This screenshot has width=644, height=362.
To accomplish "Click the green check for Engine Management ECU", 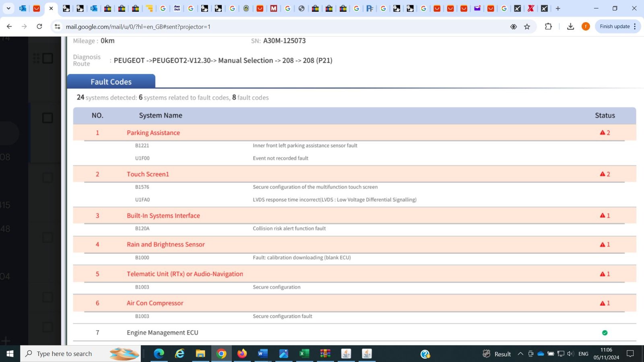I will [x=605, y=333].
